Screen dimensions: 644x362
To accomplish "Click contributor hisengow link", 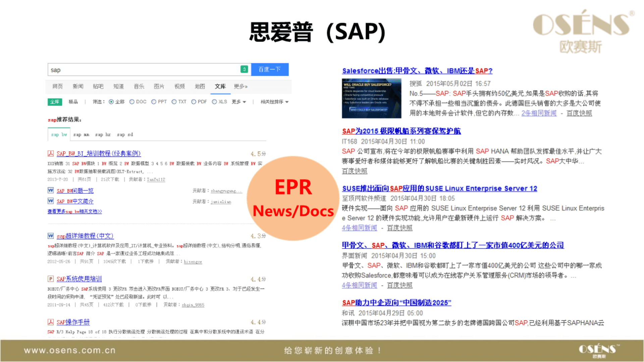I will pos(193,261).
